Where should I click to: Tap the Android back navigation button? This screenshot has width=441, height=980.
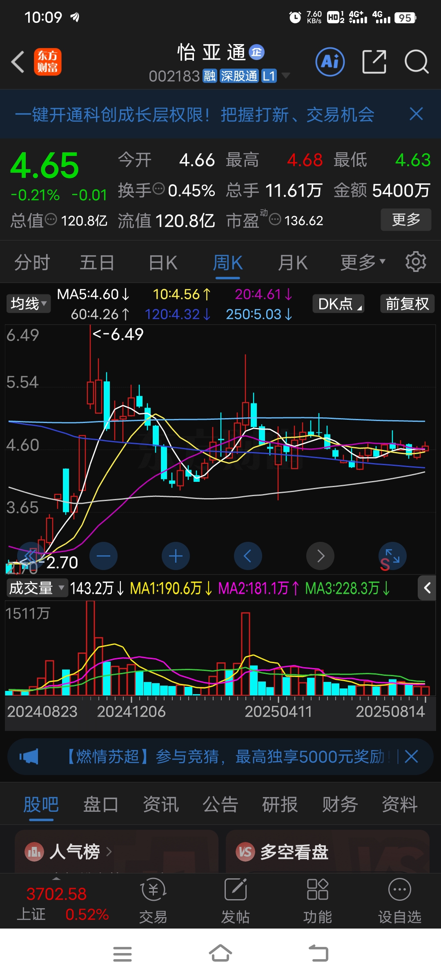pyautogui.click(x=318, y=954)
